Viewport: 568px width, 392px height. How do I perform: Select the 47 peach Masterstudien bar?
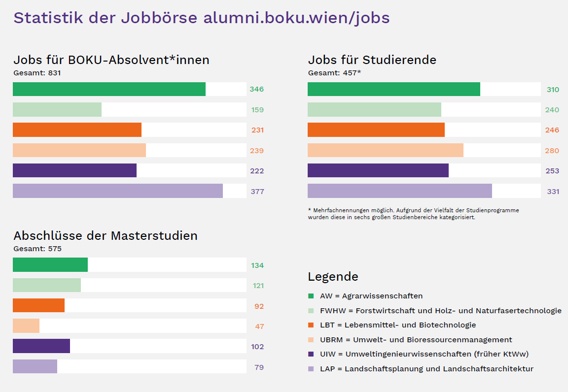point(26,326)
